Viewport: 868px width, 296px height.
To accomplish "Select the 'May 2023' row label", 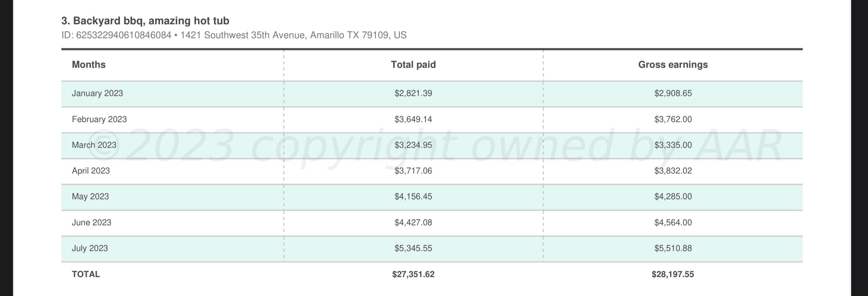I will (90, 197).
